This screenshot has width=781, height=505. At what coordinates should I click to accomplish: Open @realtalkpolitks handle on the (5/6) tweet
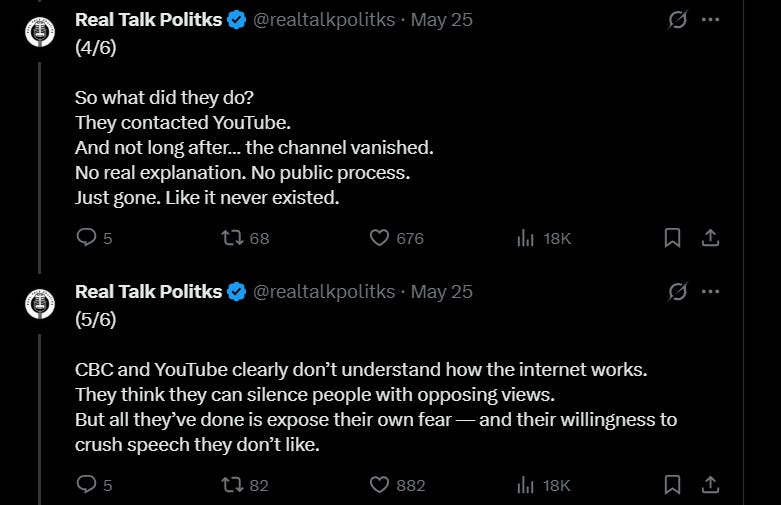pyautogui.click(x=324, y=292)
